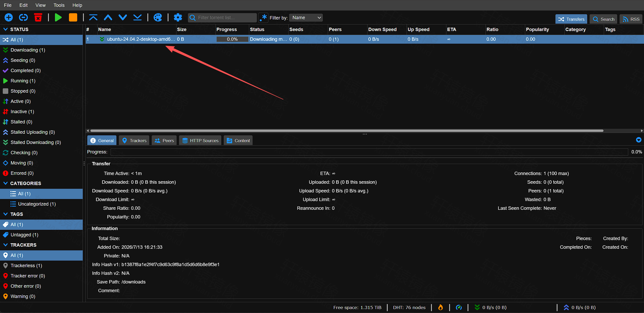Select the Seeding (0) status filter

[x=41, y=60]
